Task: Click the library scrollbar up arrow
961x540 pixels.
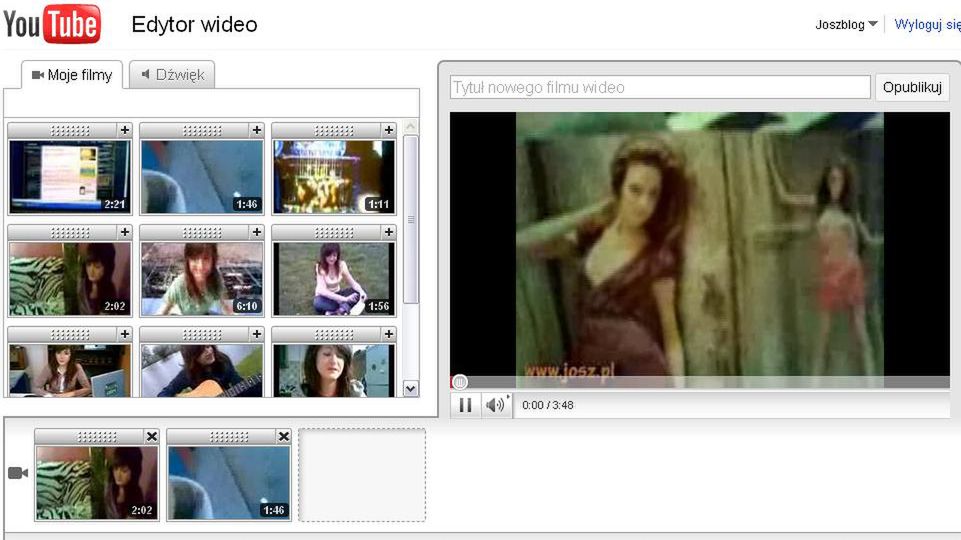Action: (x=411, y=127)
